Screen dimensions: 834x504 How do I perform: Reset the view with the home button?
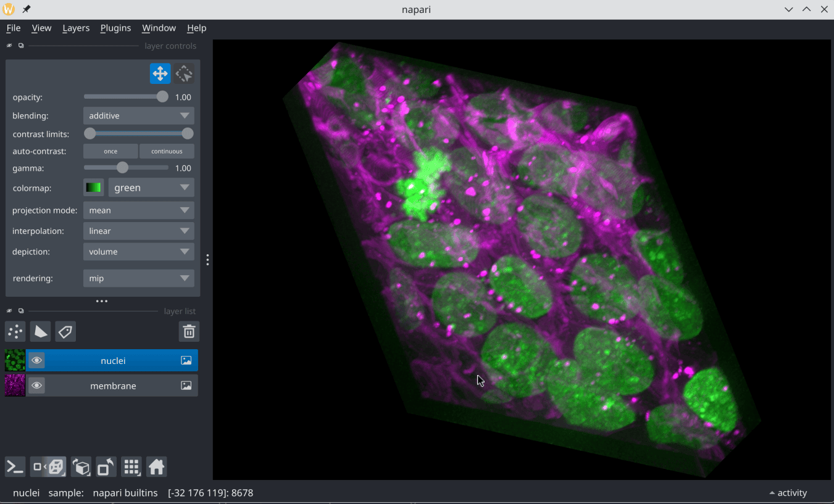tap(156, 466)
